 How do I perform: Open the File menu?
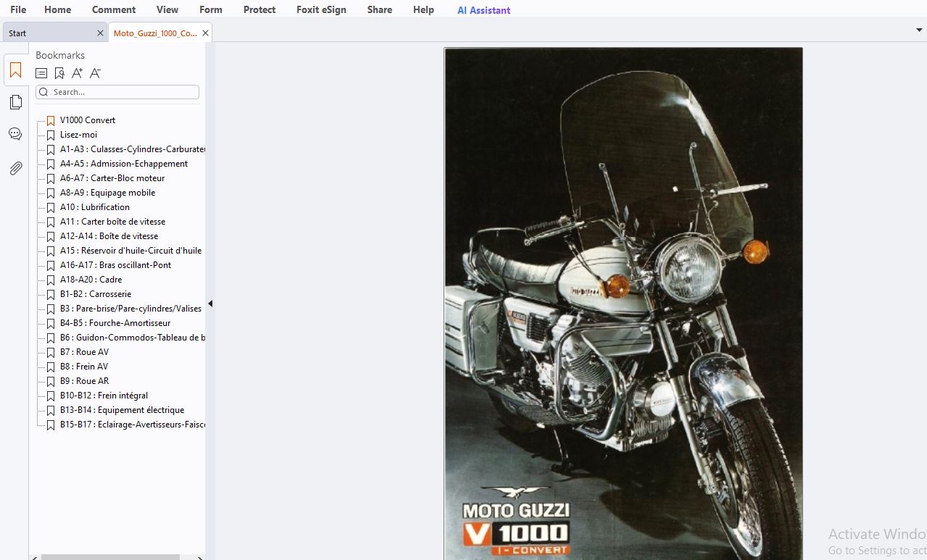pos(18,9)
